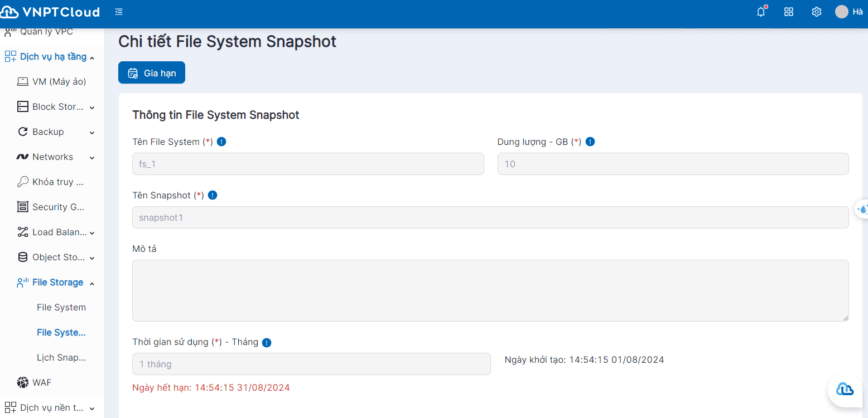Viewport: 868px width, 418px height.
Task: Click info icon next to Dung lượng - GB
Action: coord(590,142)
